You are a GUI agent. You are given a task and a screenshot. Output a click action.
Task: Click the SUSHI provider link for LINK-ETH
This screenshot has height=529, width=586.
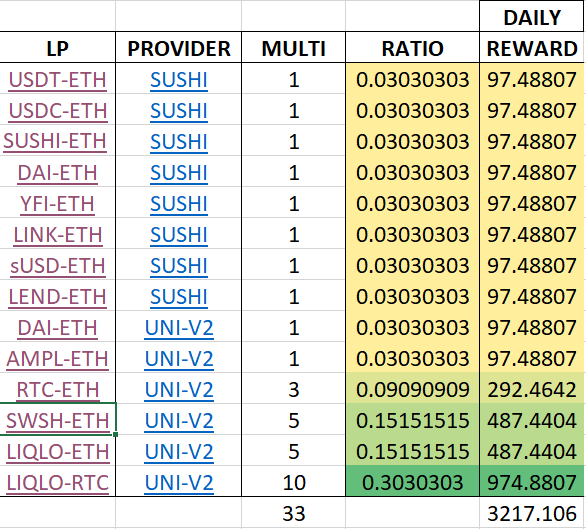tap(179, 235)
